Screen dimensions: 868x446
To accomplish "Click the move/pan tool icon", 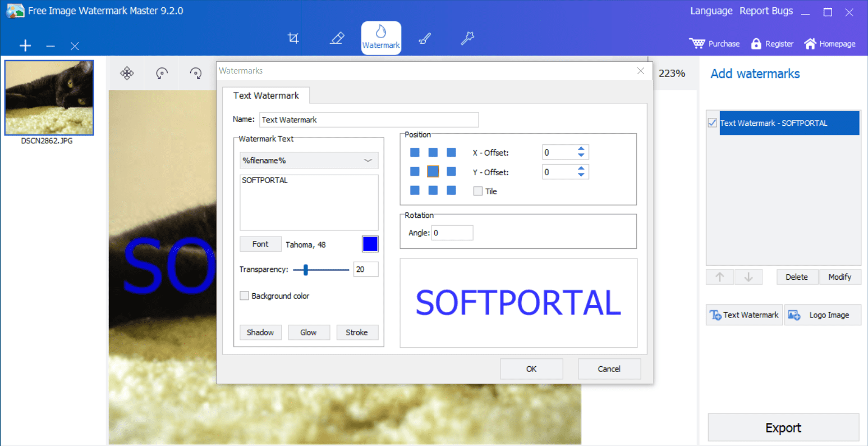I will coord(127,73).
